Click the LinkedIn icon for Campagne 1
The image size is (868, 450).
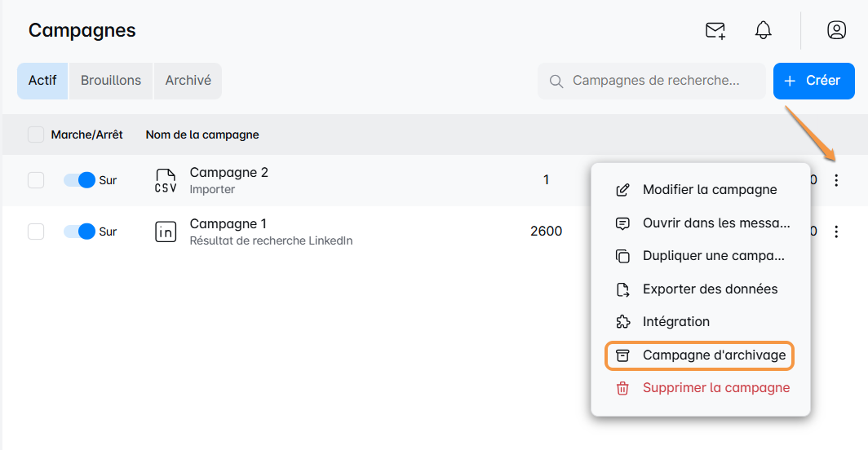pyautogui.click(x=166, y=232)
